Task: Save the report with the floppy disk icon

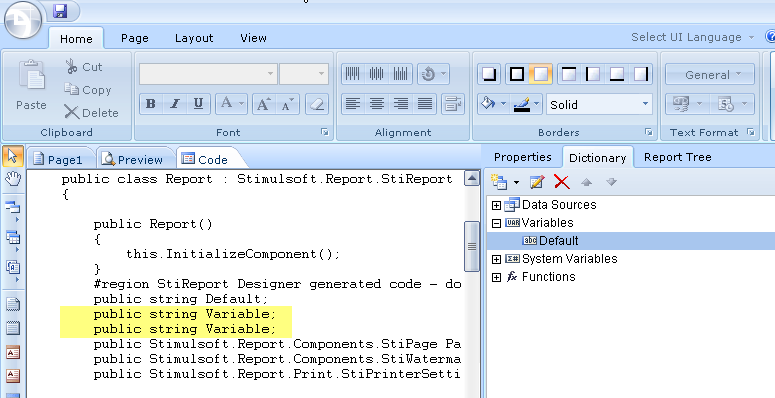Action: 60,11
